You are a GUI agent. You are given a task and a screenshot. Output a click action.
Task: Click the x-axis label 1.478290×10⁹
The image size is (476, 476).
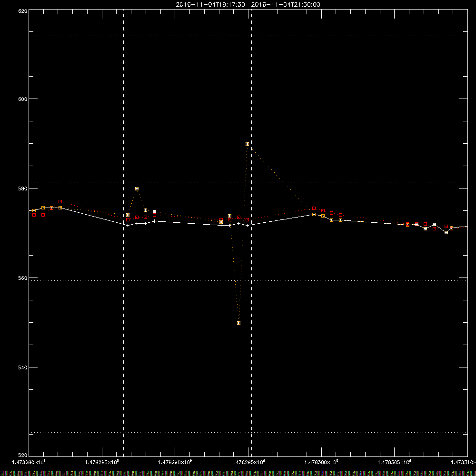[175, 462]
